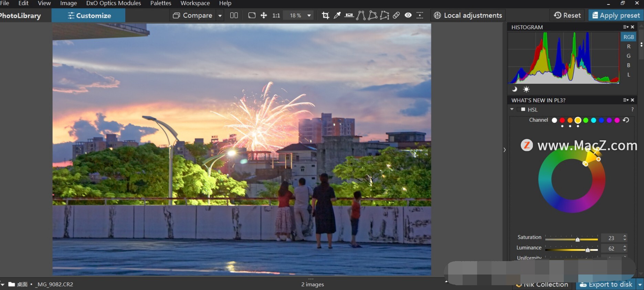Open the Help menu

pos(225,3)
